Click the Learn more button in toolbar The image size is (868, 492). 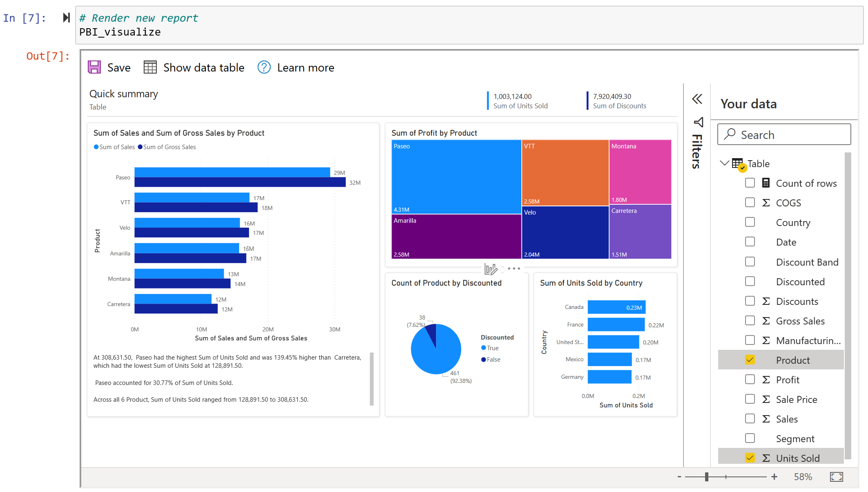click(x=296, y=67)
